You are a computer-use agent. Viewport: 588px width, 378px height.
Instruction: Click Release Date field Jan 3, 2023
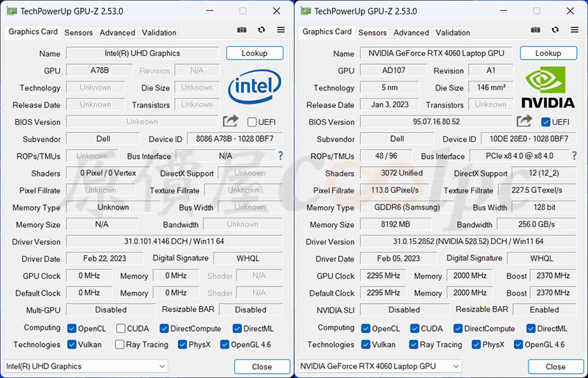pyautogui.click(x=390, y=104)
